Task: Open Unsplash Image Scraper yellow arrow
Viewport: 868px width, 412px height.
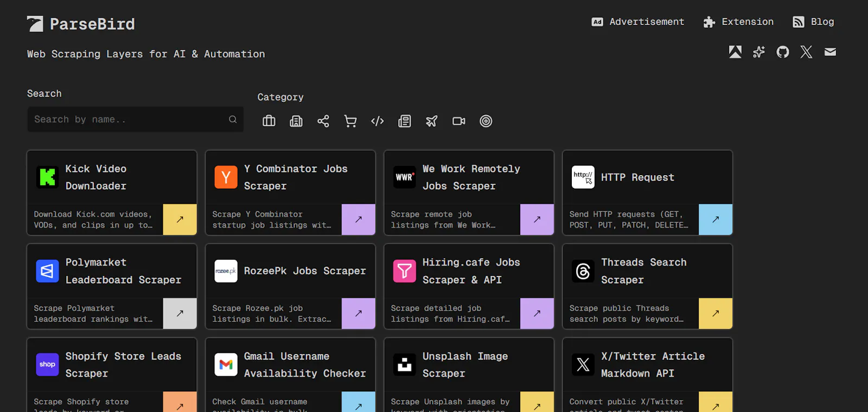Action: [537, 402]
